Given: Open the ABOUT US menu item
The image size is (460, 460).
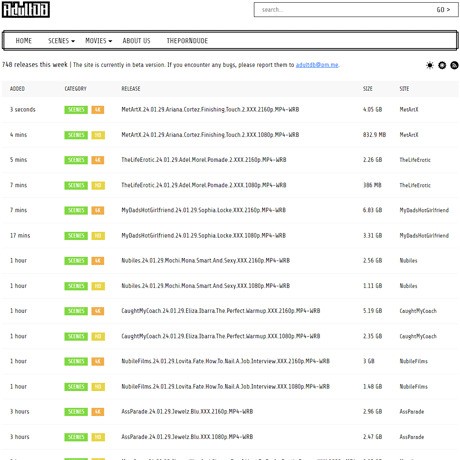Looking at the screenshot, I should coord(136,41).
